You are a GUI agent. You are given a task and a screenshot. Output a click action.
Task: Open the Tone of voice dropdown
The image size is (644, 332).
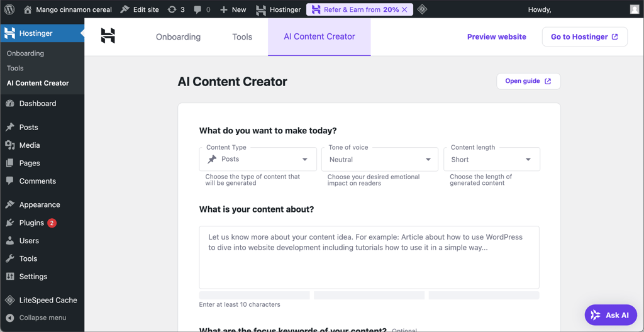[380, 160]
